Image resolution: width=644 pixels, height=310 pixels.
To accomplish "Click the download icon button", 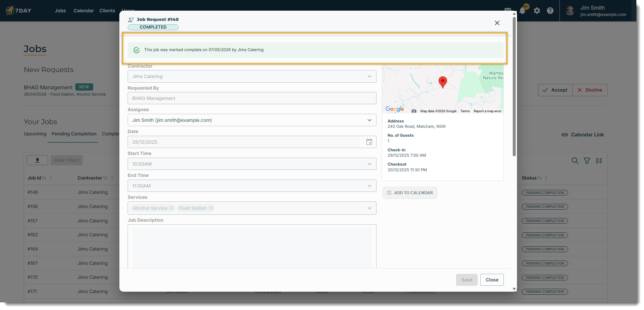I will 37,160.
